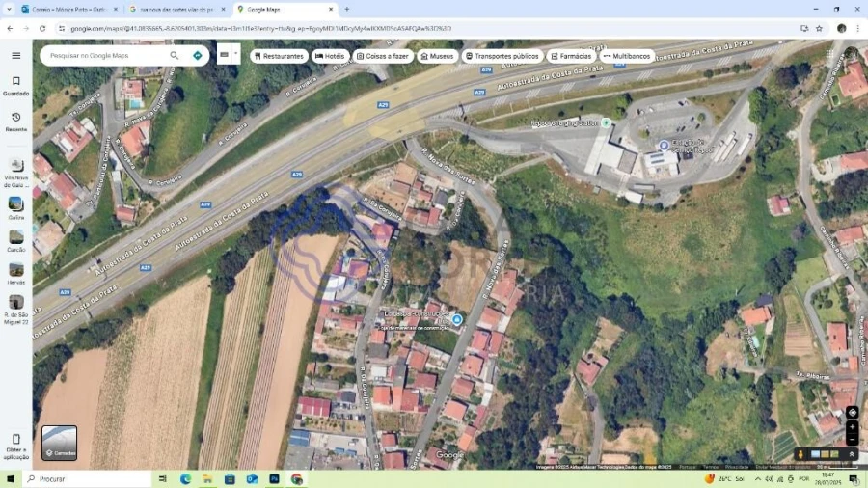Zoom in with the plus button
Screen dimensions: 868x488
[x=852, y=427]
